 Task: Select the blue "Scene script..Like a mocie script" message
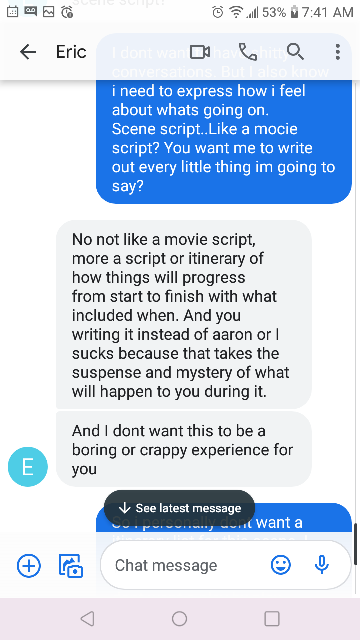coord(224,118)
